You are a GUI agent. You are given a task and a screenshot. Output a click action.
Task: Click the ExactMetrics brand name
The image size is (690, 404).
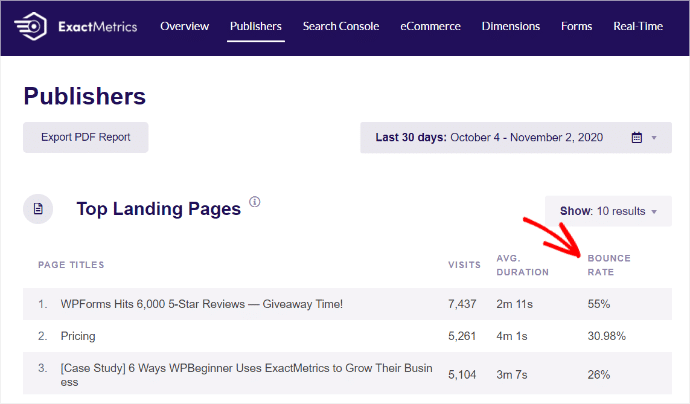98,27
